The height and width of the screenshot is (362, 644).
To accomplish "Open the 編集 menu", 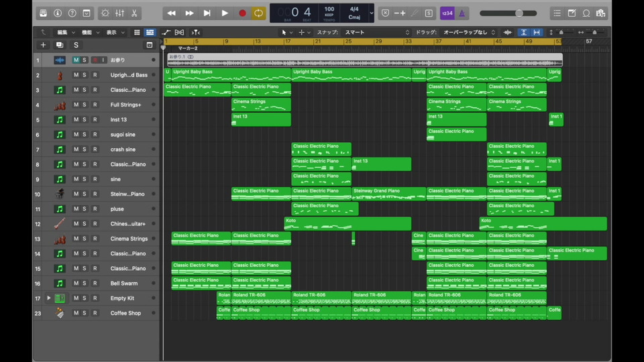I will [66, 32].
